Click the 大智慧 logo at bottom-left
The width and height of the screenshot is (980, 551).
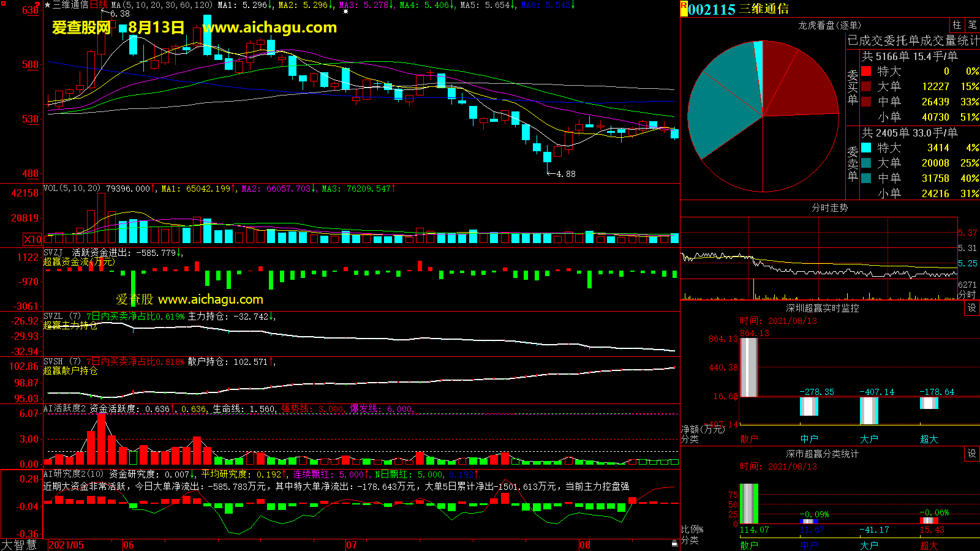[x=20, y=544]
